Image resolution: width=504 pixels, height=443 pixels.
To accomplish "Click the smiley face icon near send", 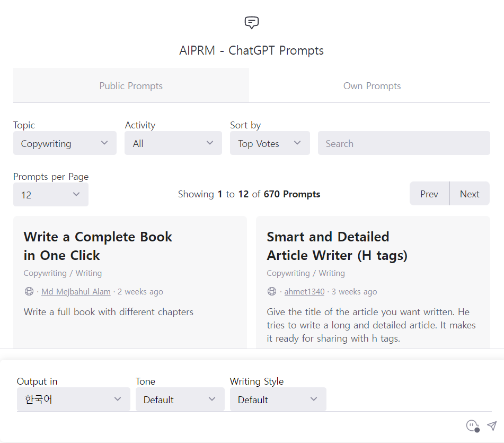I will coord(473,426).
